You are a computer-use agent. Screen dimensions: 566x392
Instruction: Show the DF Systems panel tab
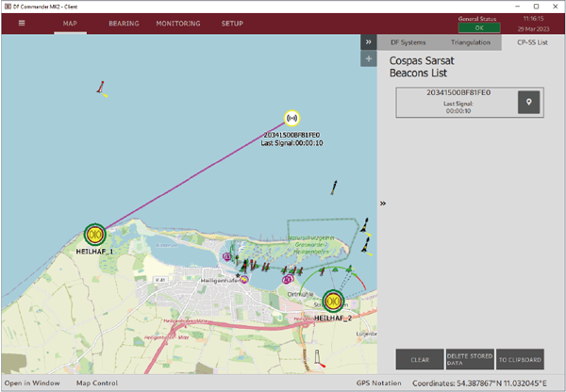tap(407, 42)
